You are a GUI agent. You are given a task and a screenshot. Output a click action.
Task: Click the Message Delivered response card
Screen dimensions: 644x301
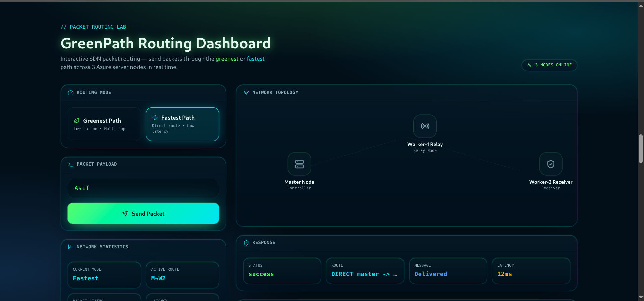448,271
